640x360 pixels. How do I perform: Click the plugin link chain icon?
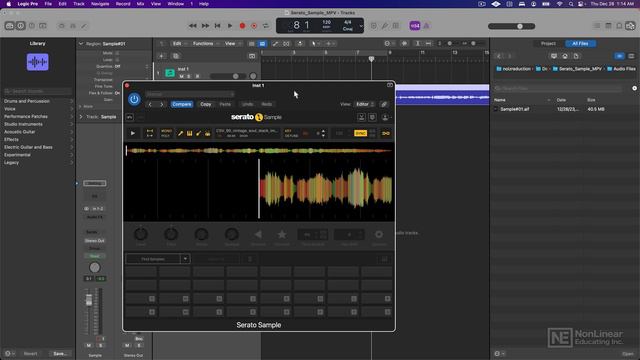[384, 104]
